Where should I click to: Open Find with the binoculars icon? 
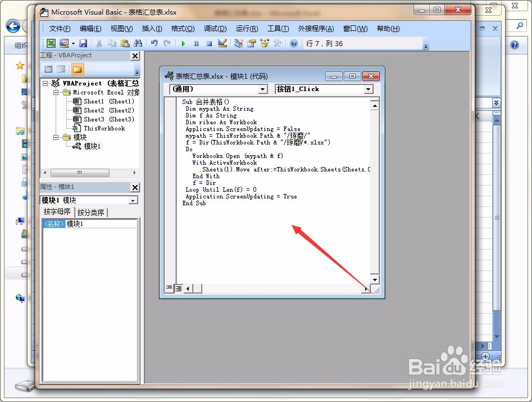138,43
